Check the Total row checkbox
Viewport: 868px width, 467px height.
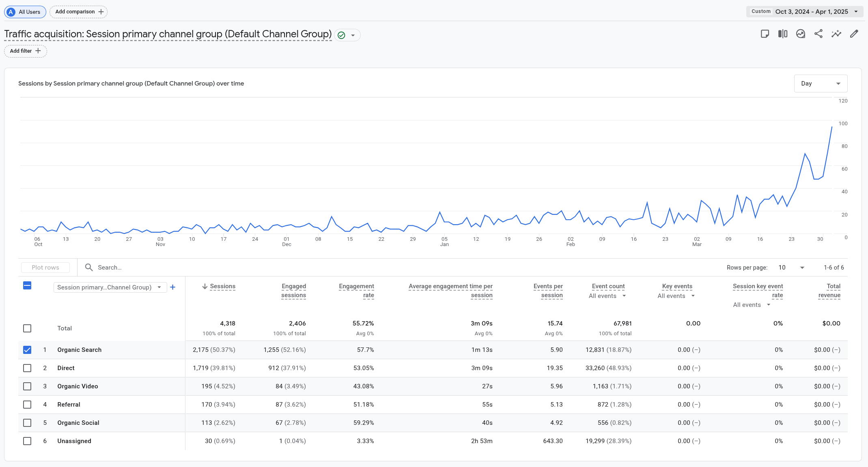(x=27, y=328)
